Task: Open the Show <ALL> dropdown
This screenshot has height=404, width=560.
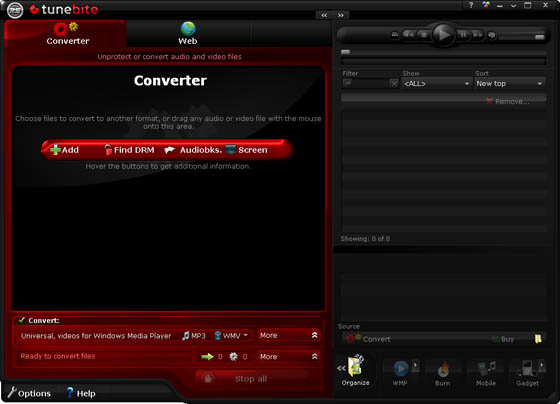Action: [x=436, y=84]
